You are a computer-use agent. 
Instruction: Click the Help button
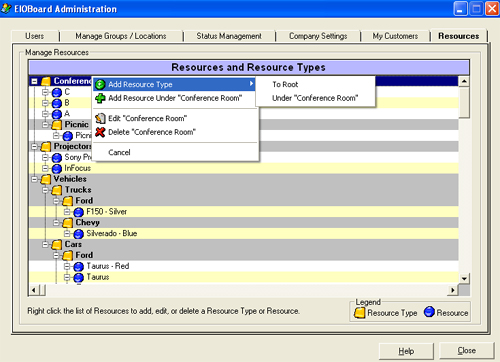point(406,351)
